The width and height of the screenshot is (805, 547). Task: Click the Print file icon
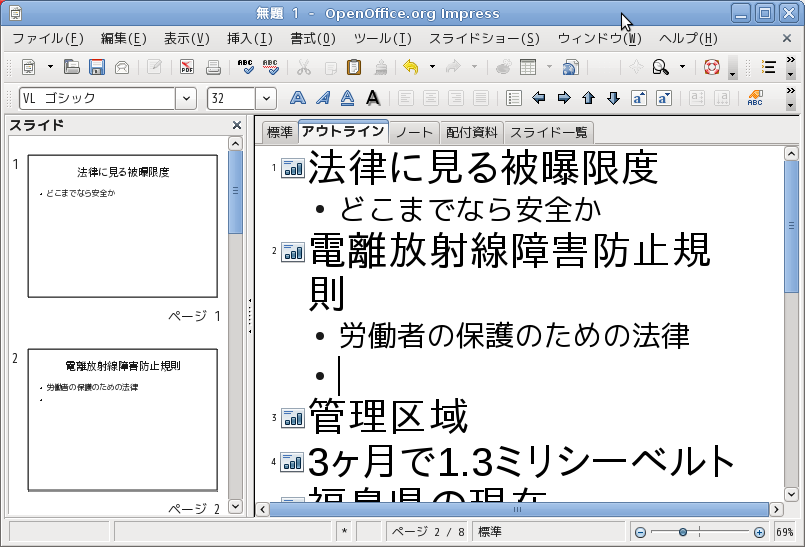point(213,68)
